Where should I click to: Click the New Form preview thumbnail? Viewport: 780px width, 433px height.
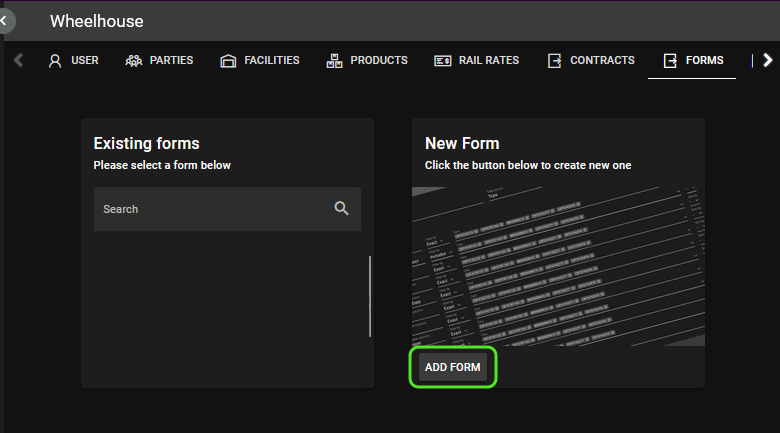(x=558, y=266)
